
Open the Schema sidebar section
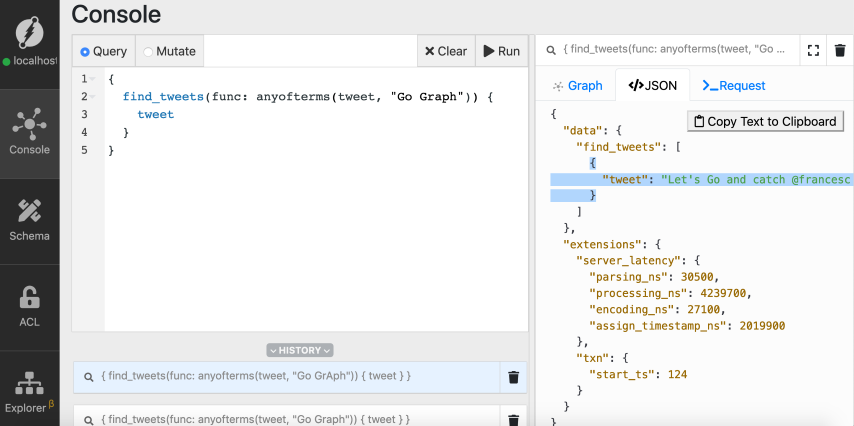29,219
